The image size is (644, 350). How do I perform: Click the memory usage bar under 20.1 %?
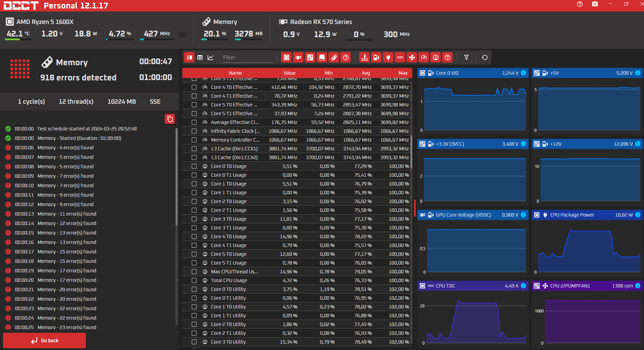point(214,40)
